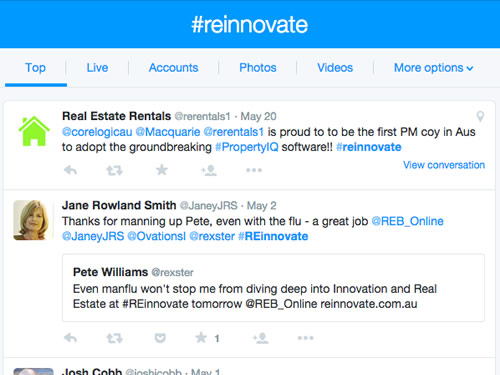
Task: Open View conversation link
Action: point(444,165)
